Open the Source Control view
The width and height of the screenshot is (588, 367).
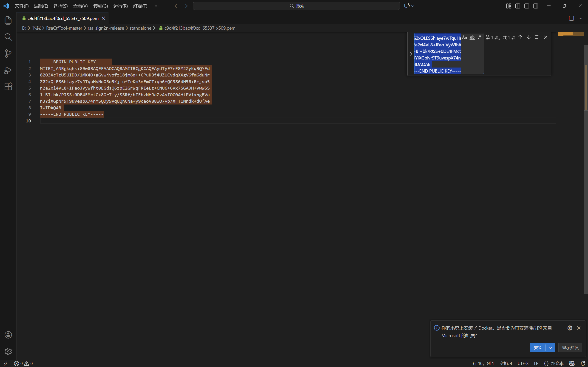pos(8,54)
